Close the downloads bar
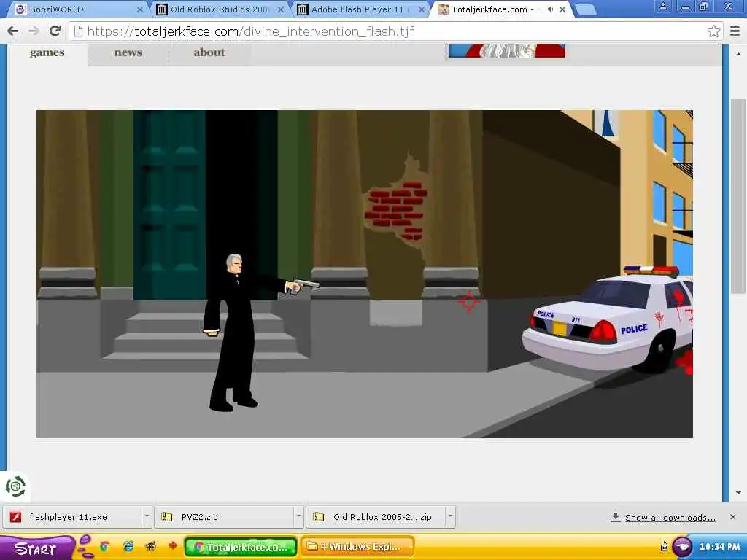The width and height of the screenshot is (747, 560). [732, 517]
